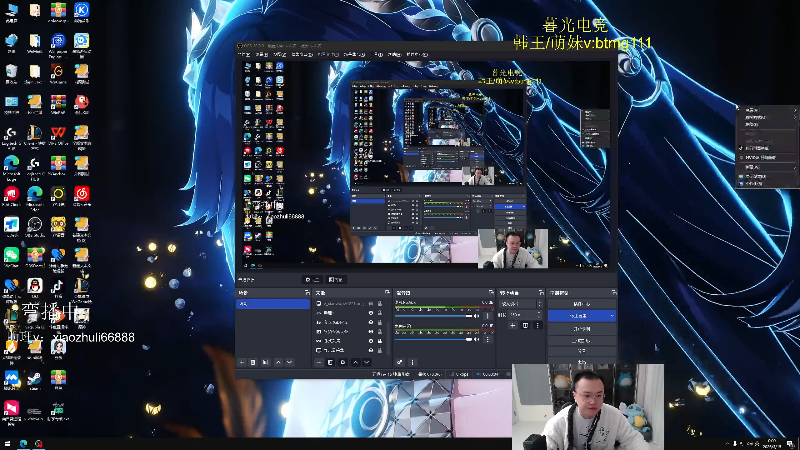
Task: Select the highlighted scene in Scenes list
Action: 273,304
